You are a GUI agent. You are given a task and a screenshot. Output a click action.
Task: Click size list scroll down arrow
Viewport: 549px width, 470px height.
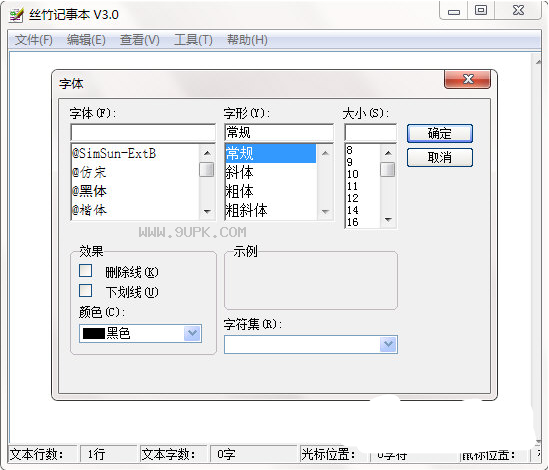coord(388,220)
